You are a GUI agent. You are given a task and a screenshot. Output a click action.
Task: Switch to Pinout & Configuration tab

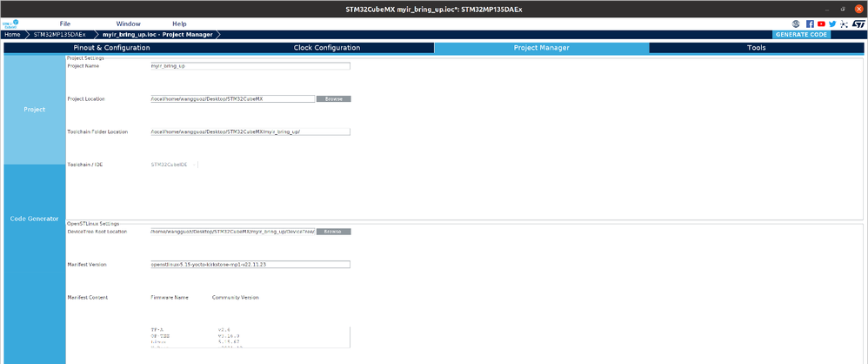[111, 48]
